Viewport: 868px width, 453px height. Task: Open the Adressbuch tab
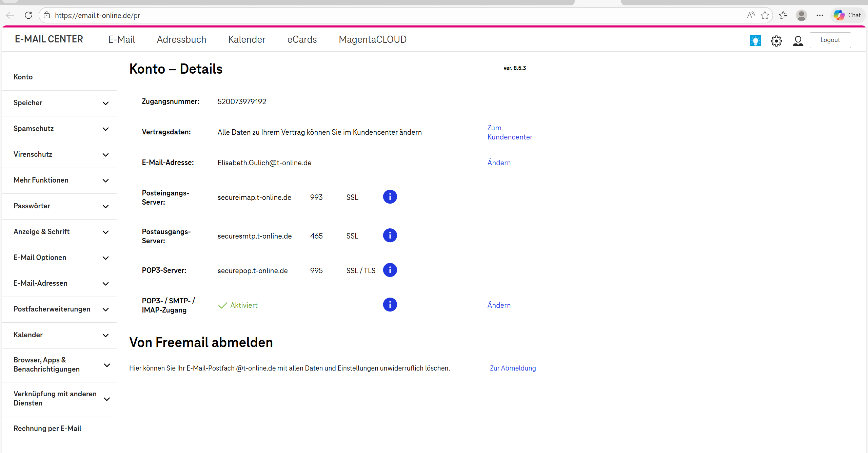181,39
